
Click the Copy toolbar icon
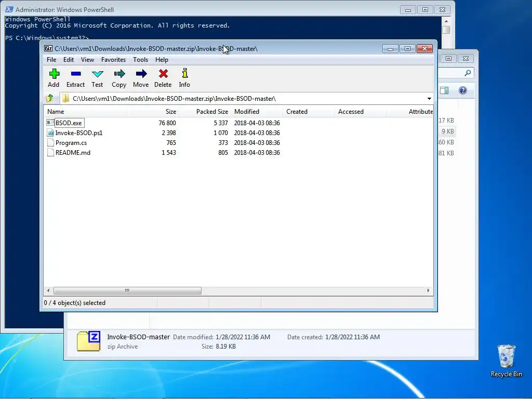119,74
